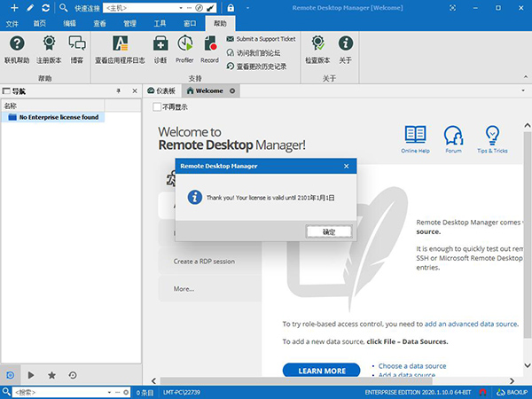The image size is (532, 399).
Task: Click 访问我们的论坛 forum item
Action: [x=253, y=52]
